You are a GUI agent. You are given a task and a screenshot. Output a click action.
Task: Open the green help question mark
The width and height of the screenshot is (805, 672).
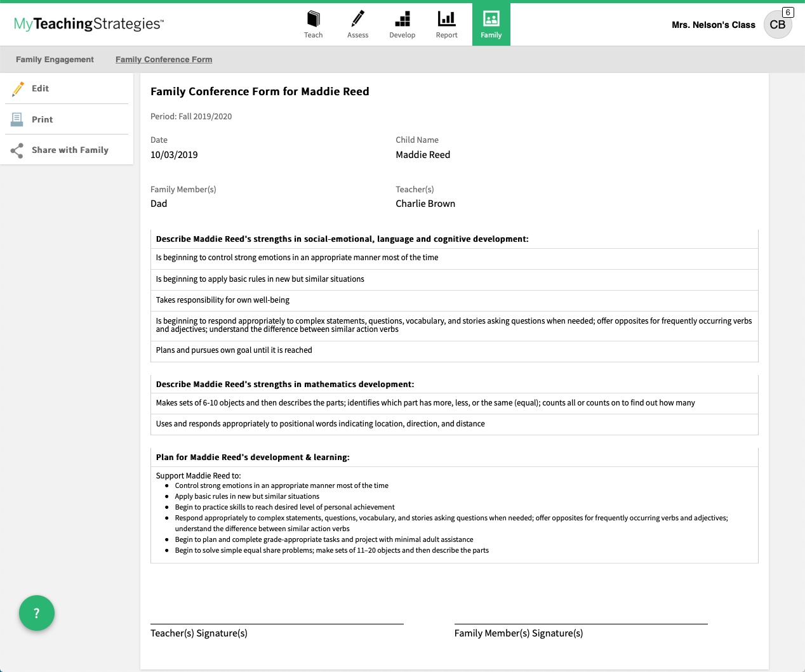point(37,613)
